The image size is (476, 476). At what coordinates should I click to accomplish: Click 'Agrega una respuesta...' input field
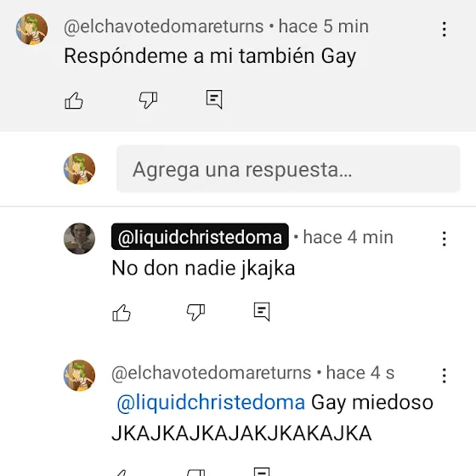pos(288,169)
